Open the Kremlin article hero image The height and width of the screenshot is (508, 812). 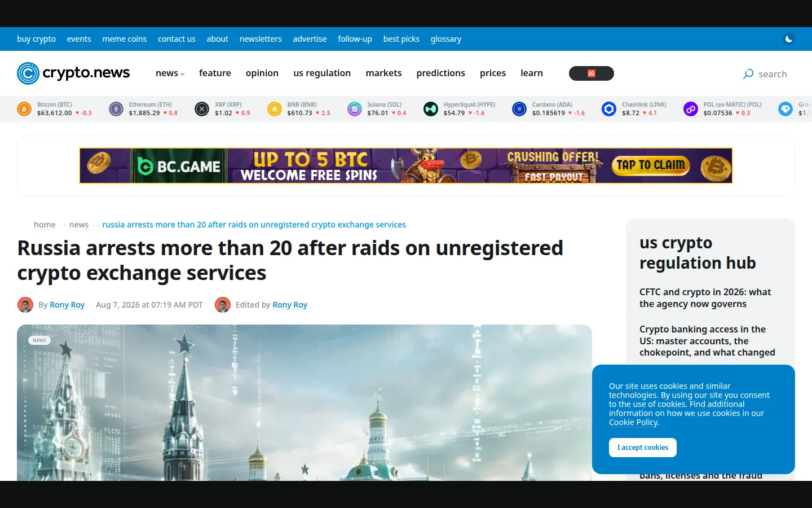click(x=304, y=402)
